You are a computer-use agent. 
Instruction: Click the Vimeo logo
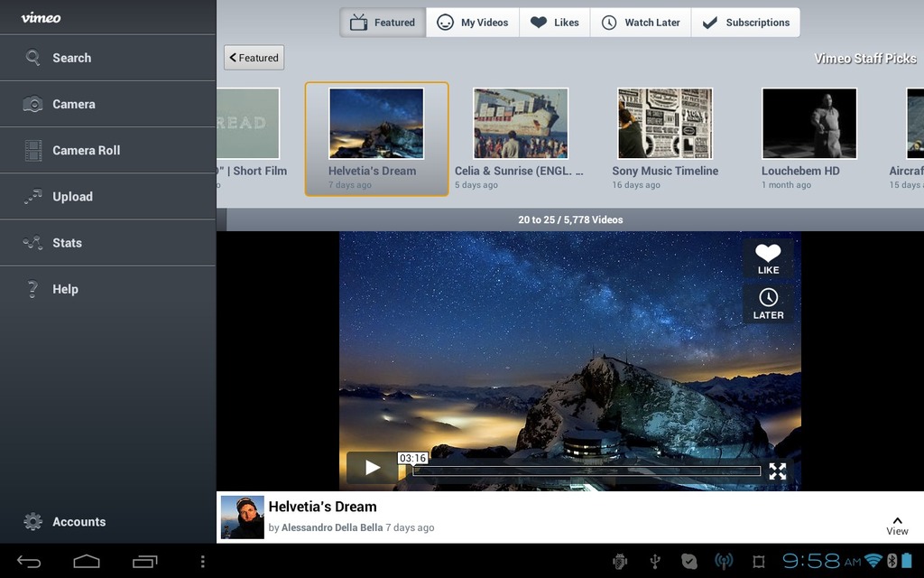(x=41, y=18)
